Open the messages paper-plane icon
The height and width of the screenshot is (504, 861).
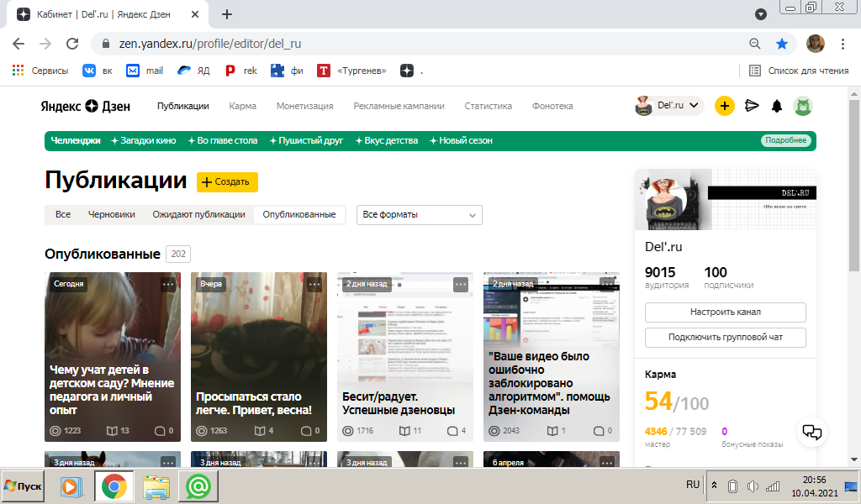coord(752,106)
